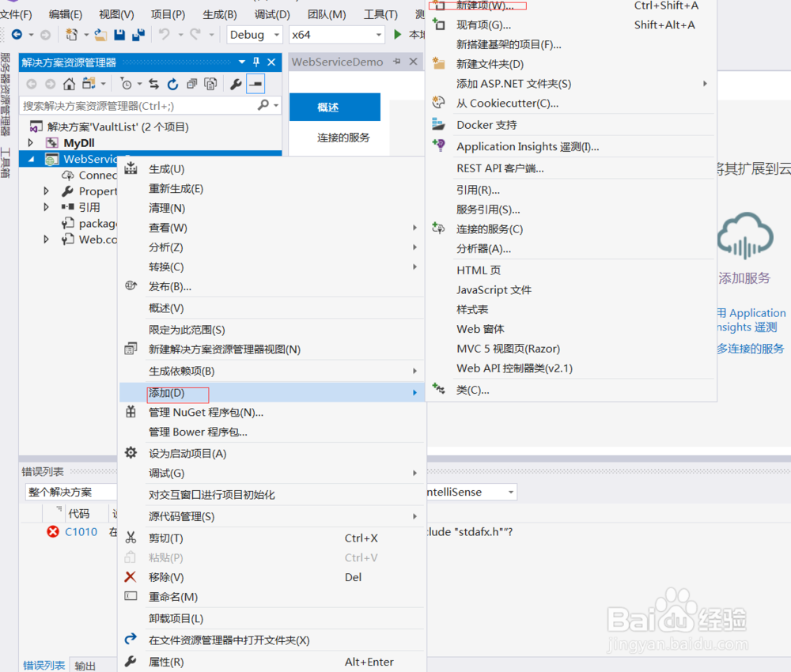Open Solution Explorer Properties wrench icon
This screenshot has height=672, width=791.
236,82
